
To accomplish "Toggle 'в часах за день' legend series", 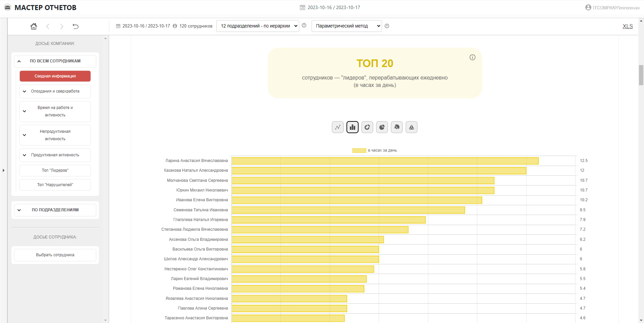I will click(374, 150).
